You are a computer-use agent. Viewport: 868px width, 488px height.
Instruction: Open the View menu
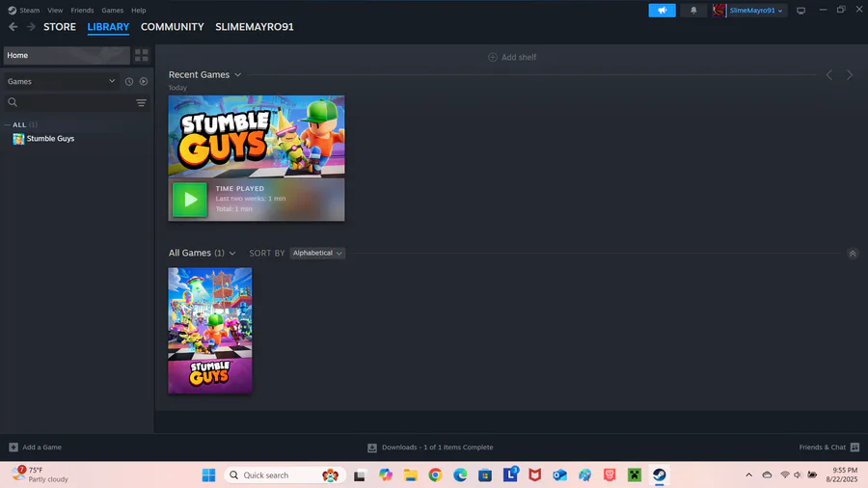tap(55, 10)
